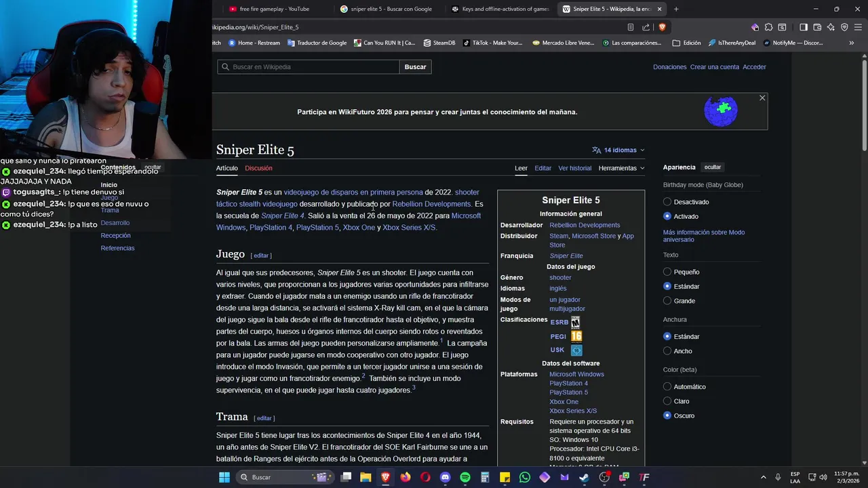This screenshot has width=868, height=488.
Task: Click the Buscar search button
Action: pyautogui.click(x=416, y=67)
